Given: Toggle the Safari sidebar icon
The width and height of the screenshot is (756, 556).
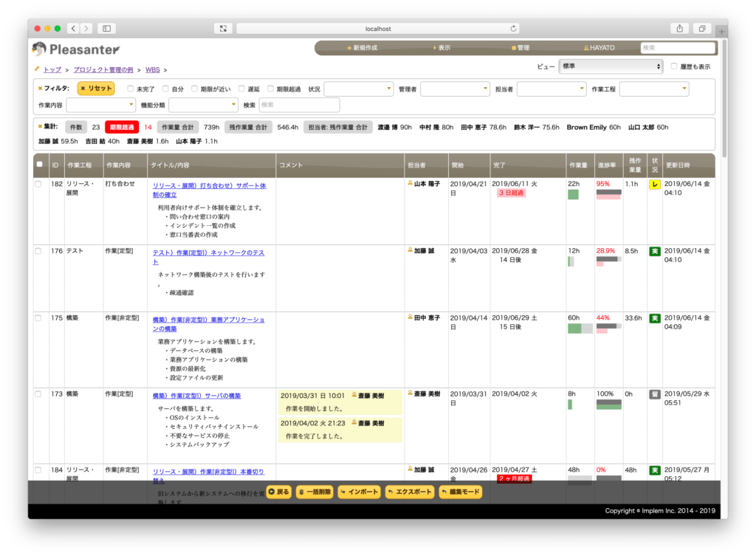Looking at the screenshot, I should (x=106, y=29).
